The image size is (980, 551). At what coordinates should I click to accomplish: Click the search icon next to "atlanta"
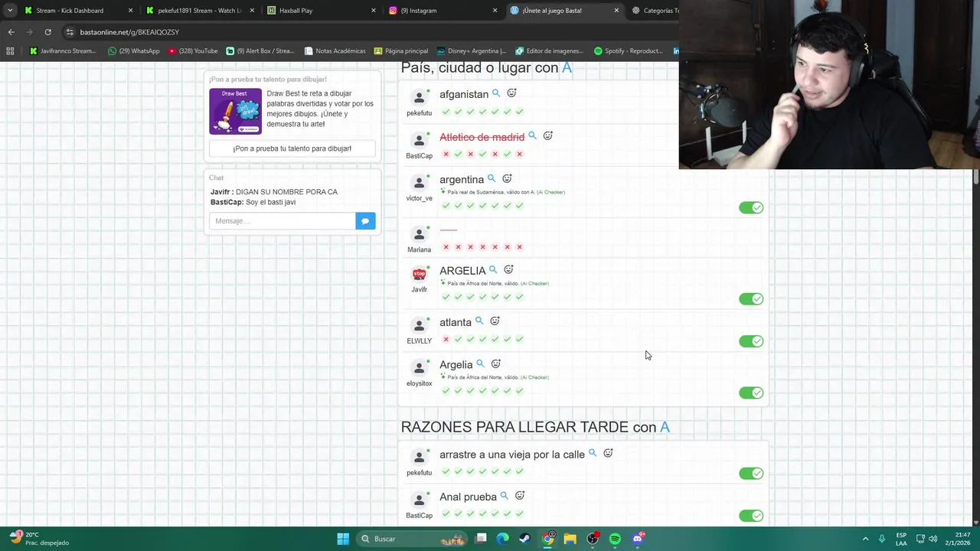click(479, 321)
